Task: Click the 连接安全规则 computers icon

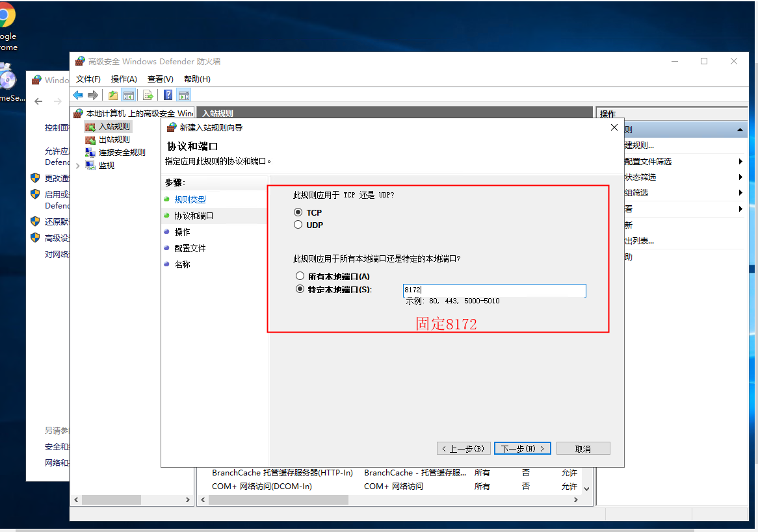Action: tap(90, 153)
